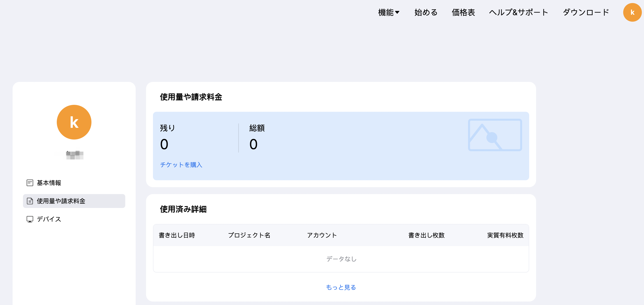Click the orange k avatar in top navigation

pyautogui.click(x=632, y=13)
